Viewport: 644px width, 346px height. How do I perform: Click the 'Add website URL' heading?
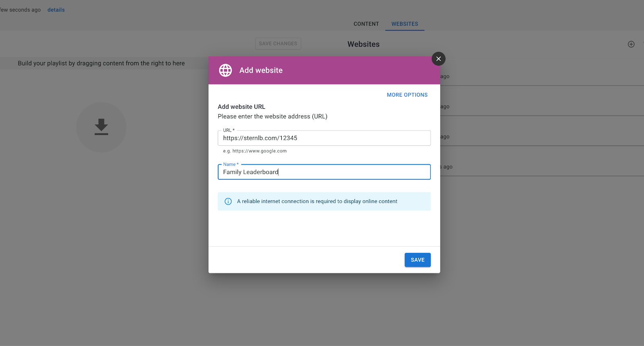242,107
